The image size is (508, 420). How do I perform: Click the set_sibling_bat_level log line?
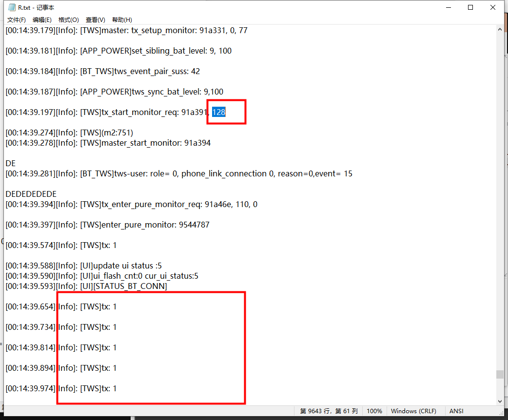point(118,51)
